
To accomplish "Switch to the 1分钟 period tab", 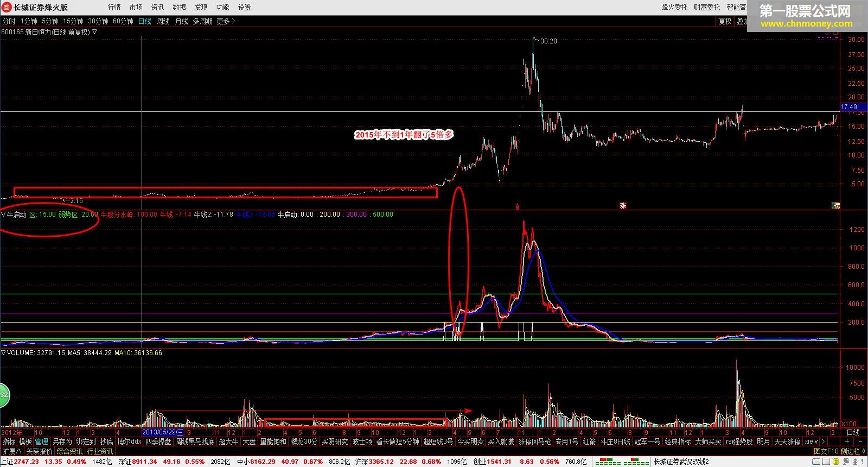I will 29,21.
